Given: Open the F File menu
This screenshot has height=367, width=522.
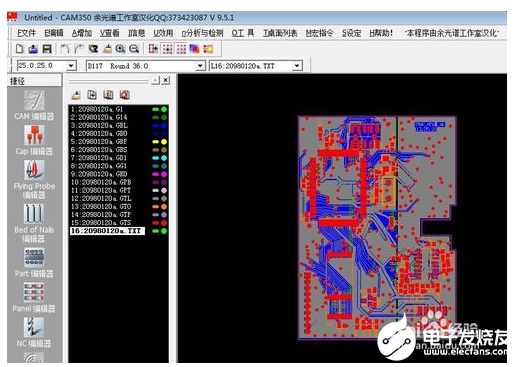Looking at the screenshot, I should (x=26, y=33).
